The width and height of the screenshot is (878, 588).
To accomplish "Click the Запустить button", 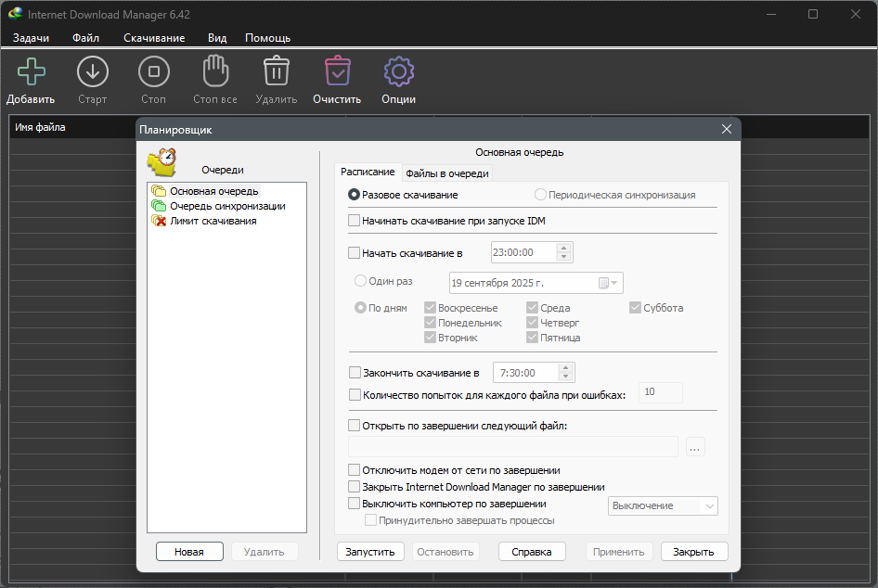I will click(x=370, y=552).
